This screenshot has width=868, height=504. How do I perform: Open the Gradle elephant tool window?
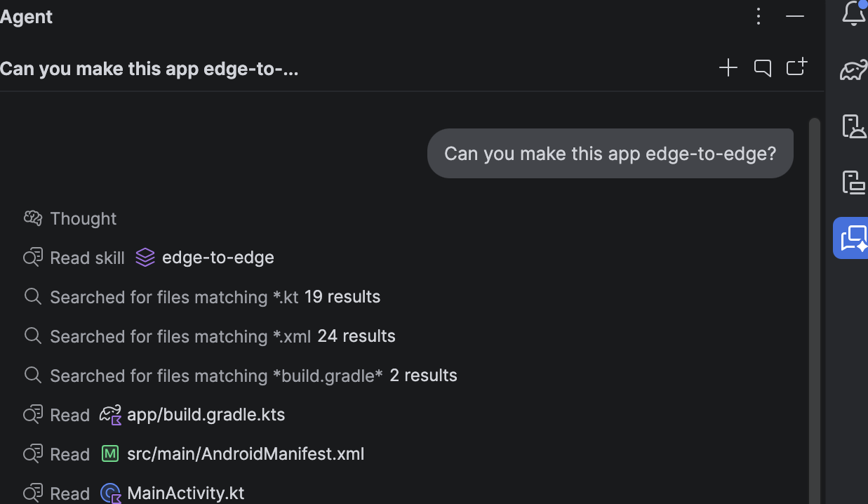click(x=854, y=69)
